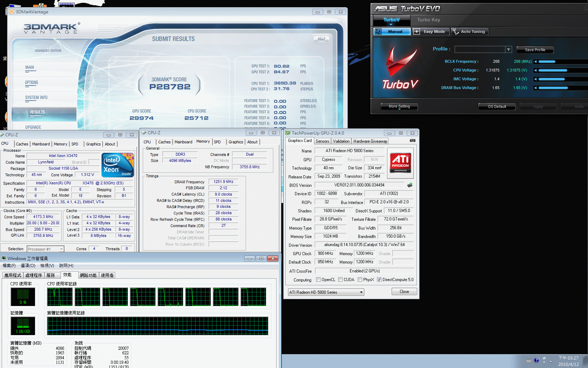The width and height of the screenshot is (588, 368).
Task: Click Save Profile button in TurboV
Action: (535, 50)
